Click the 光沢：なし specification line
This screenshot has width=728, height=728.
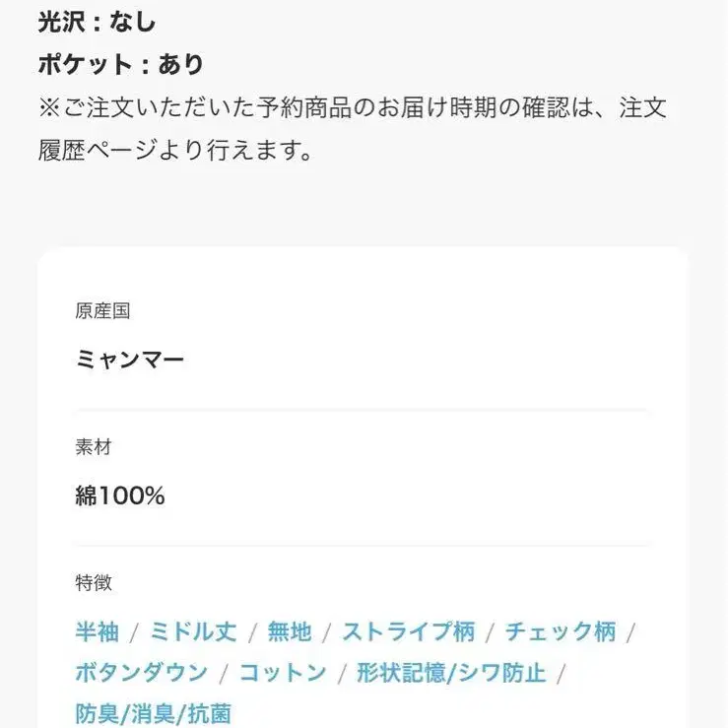(x=97, y=22)
